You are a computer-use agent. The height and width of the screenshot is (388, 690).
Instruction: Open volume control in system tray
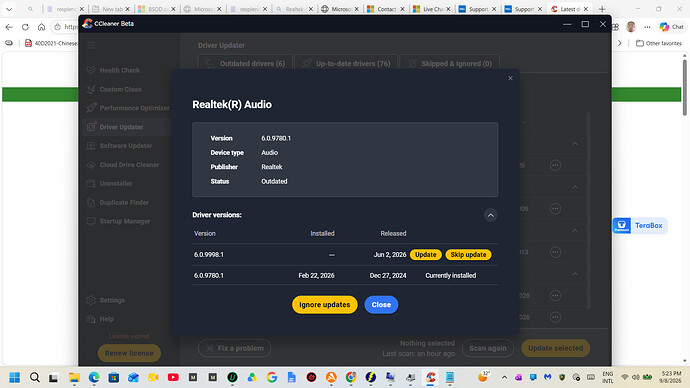click(x=636, y=377)
